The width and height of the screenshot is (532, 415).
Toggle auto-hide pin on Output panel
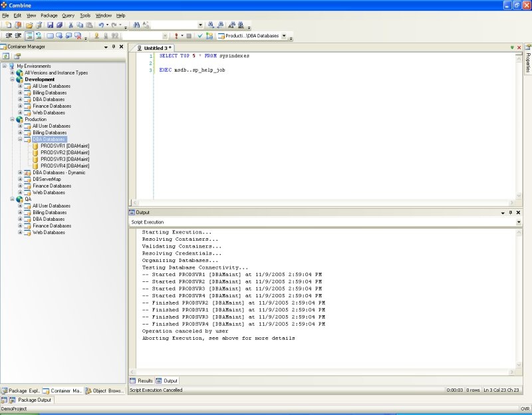(510, 212)
